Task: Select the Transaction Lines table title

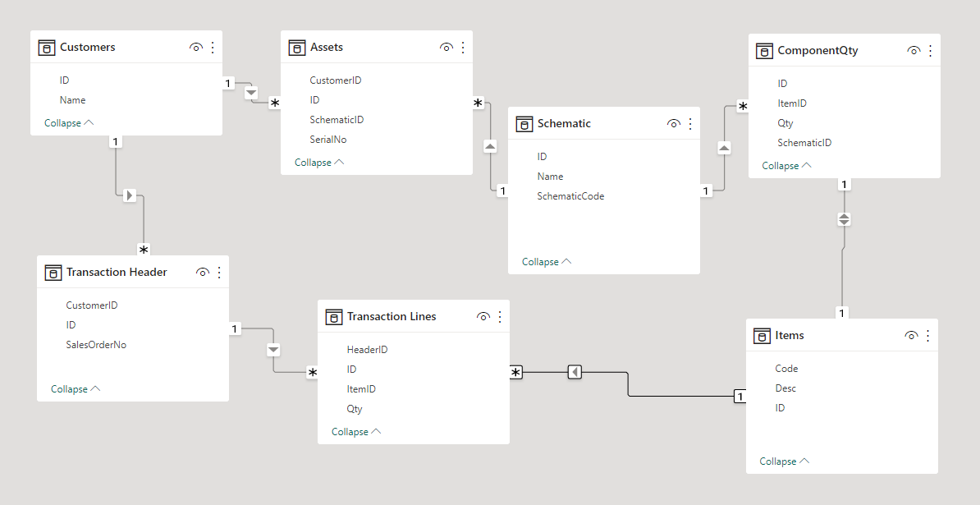Action: point(392,317)
